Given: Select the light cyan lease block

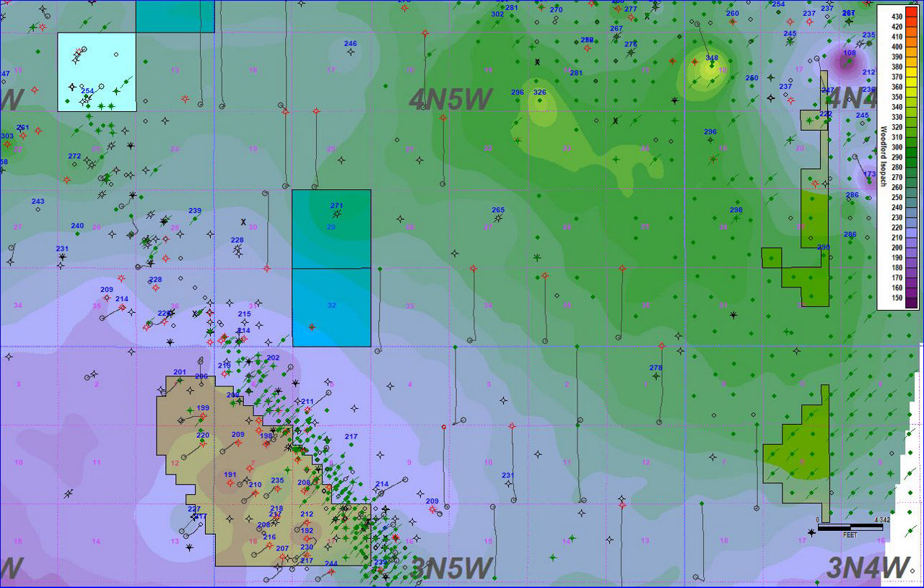Looking at the screenshot, I should [x=97, y=72].
